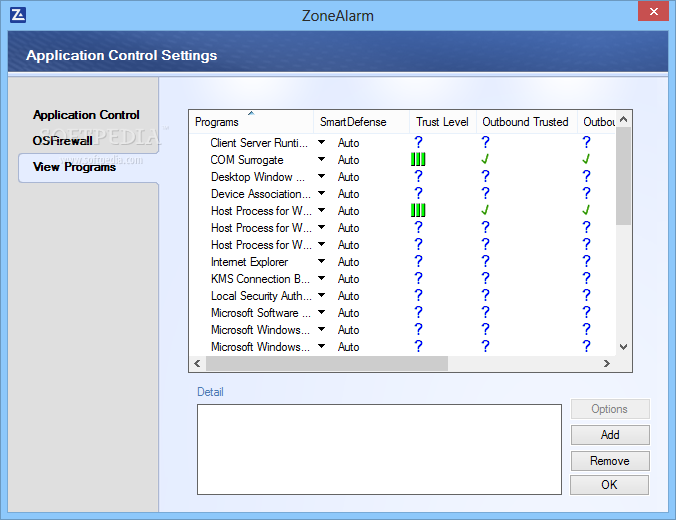Click Desktop Window Outbound Trusted question mark
Screen dimensions: 676x520
coord(485,176)
